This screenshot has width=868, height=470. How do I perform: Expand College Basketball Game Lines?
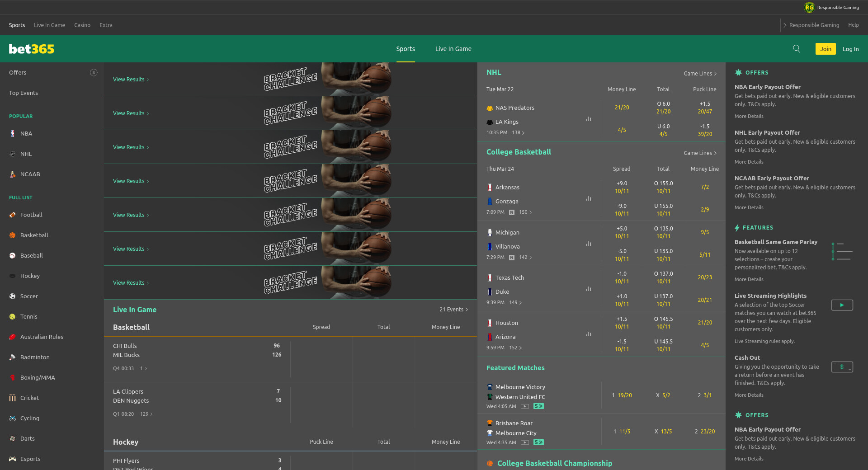point(700,153)
